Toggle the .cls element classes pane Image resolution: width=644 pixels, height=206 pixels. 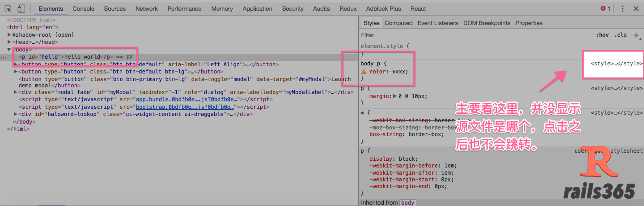620,35
